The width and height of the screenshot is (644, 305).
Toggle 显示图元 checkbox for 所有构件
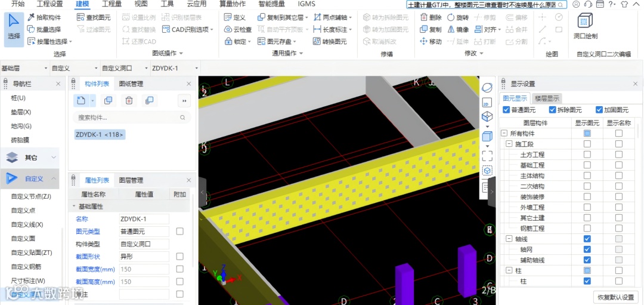(x=587, y=133)
